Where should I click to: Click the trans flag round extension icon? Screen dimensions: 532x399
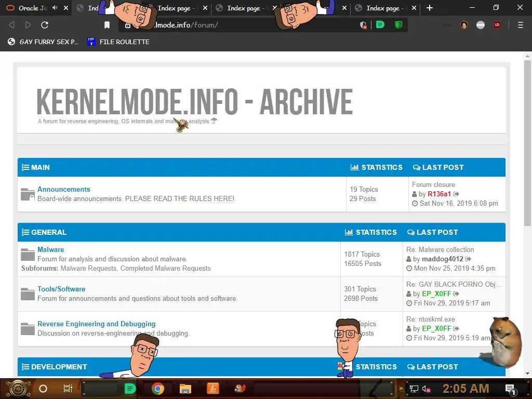pos(481,25)
